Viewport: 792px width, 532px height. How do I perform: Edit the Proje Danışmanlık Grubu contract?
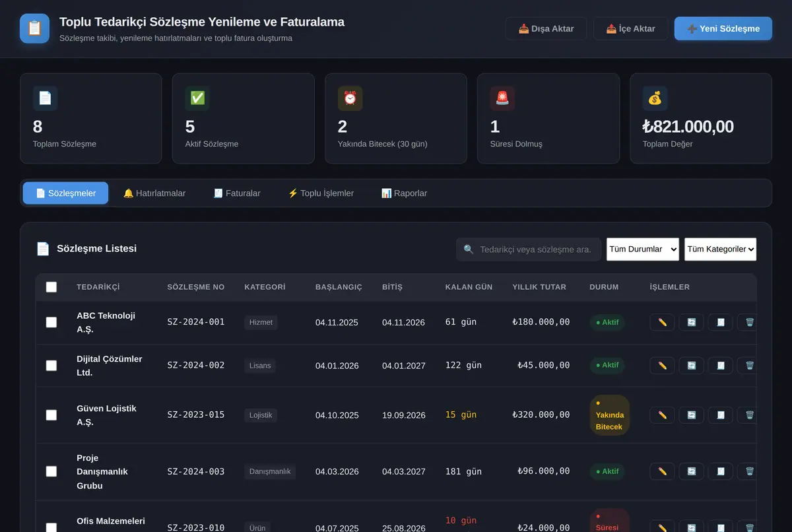(x=662, y=471)
